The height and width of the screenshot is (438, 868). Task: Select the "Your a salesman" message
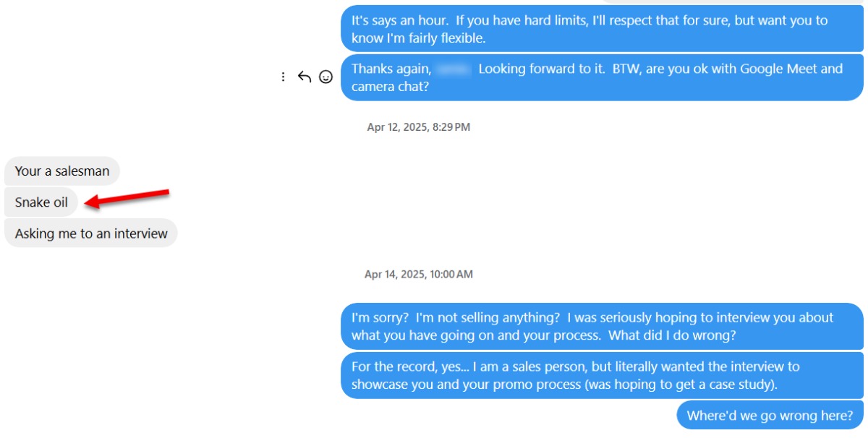(62, 171)
